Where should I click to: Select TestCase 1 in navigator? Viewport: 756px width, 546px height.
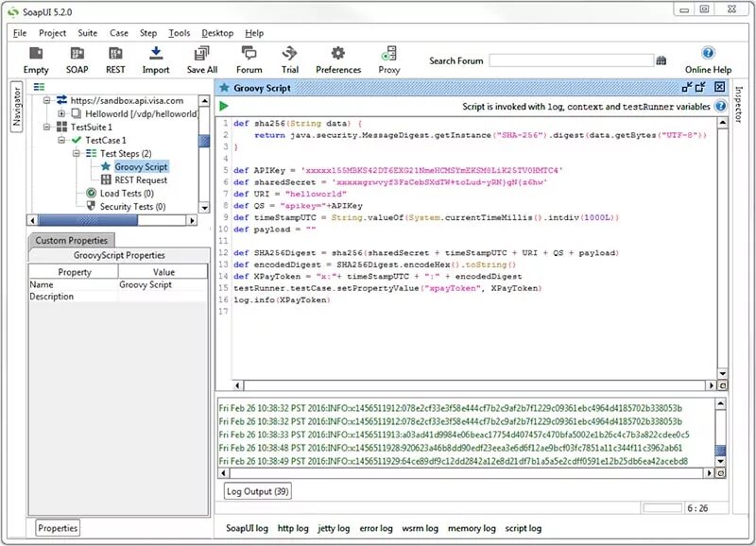(106, 140)
